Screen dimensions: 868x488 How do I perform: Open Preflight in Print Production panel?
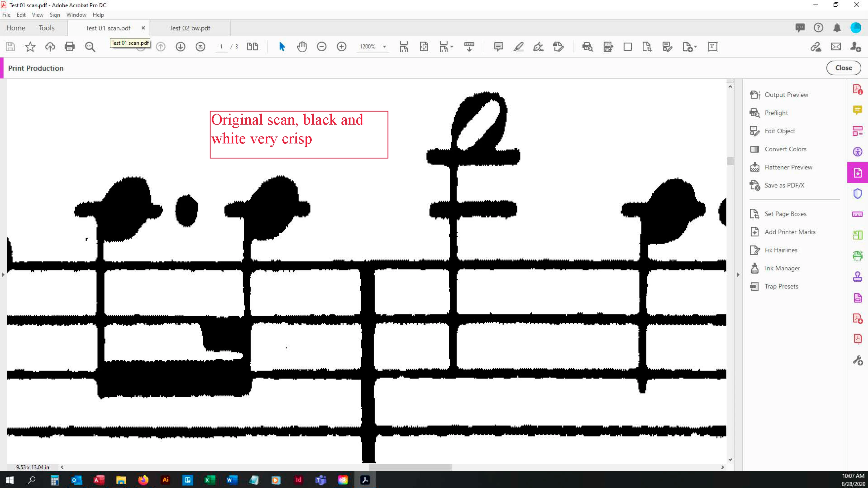(x=776, y=113)
